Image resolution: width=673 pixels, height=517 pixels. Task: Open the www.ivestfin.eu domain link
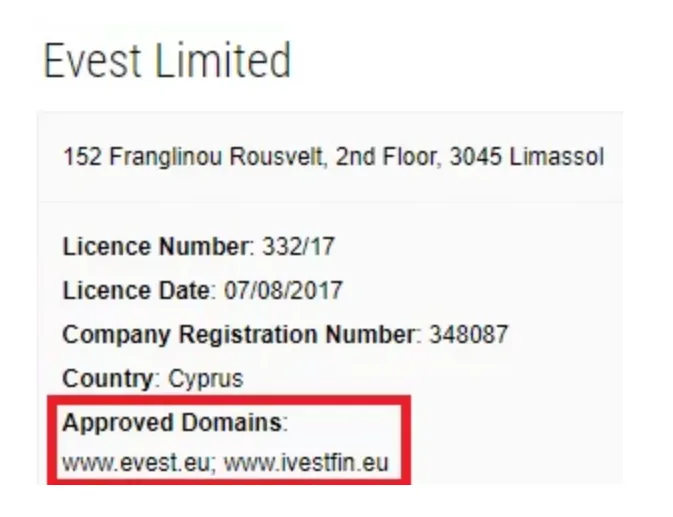[306, 463]
